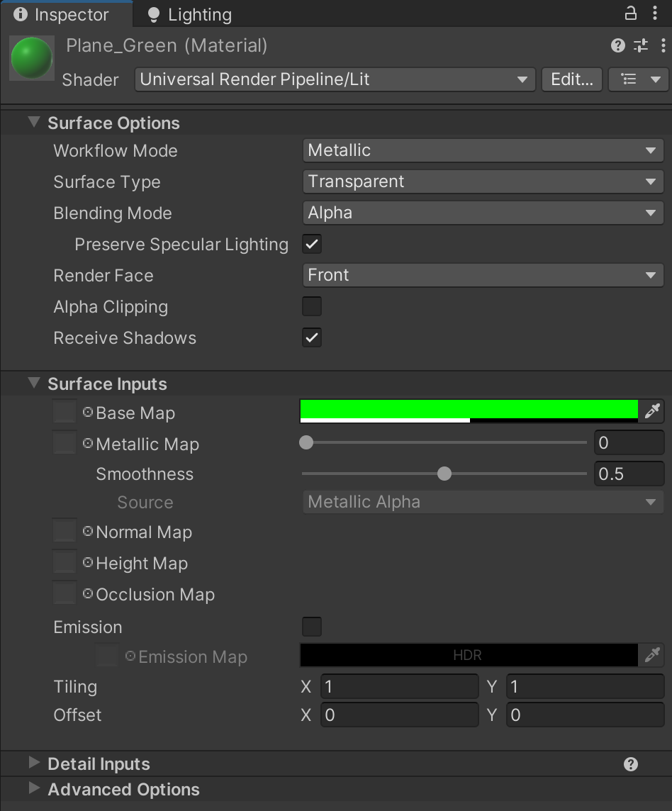Open the Base Map color eyedropper
This screenshot has height=811, width=672.
[x=652, y=411]
